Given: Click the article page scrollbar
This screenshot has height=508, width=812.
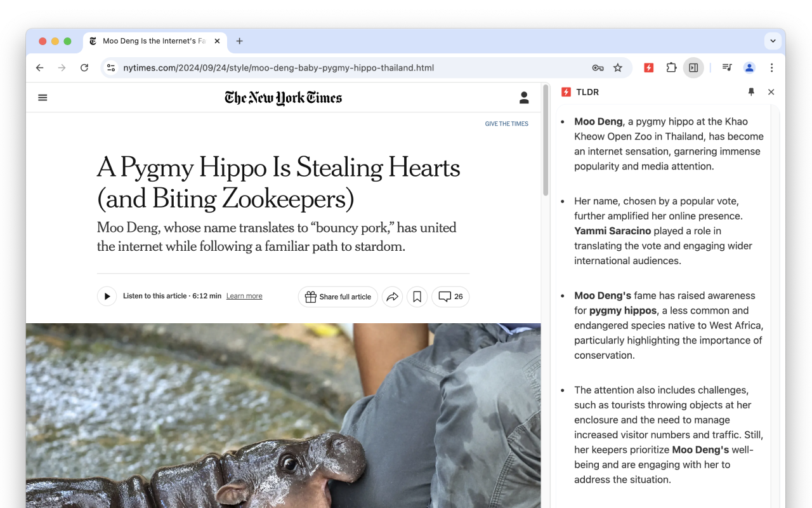Looking at the screenshot, I should pyautogui.click(x=546, y=140).
